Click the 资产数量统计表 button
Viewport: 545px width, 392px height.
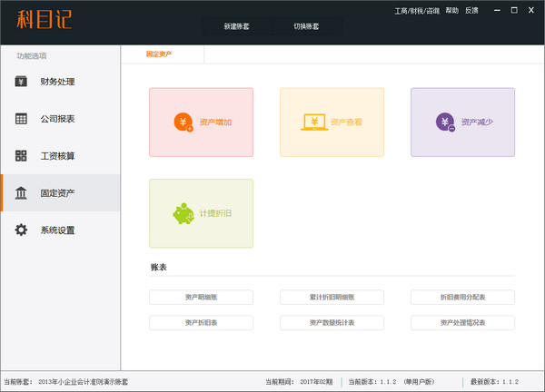pos(332,323)
